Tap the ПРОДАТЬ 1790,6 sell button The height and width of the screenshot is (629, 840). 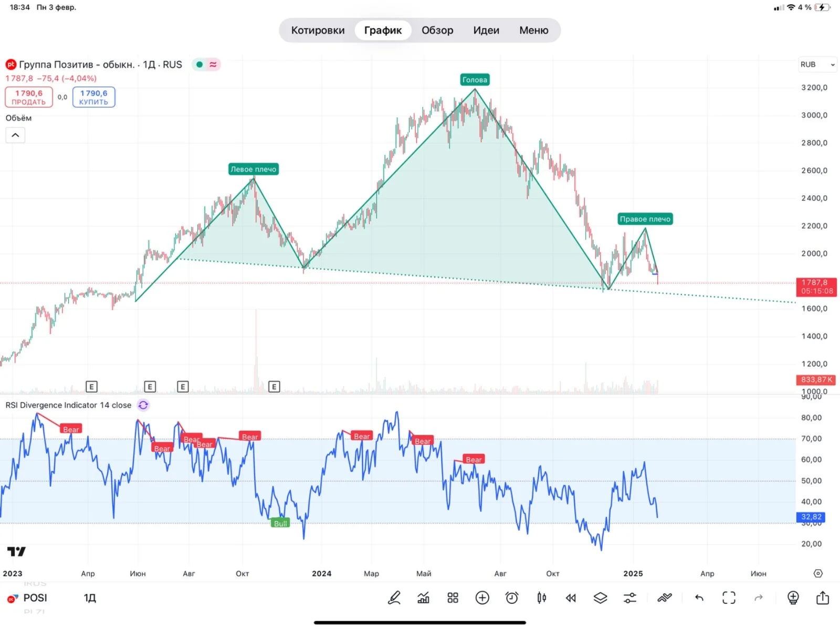click(x=29, y=97)
